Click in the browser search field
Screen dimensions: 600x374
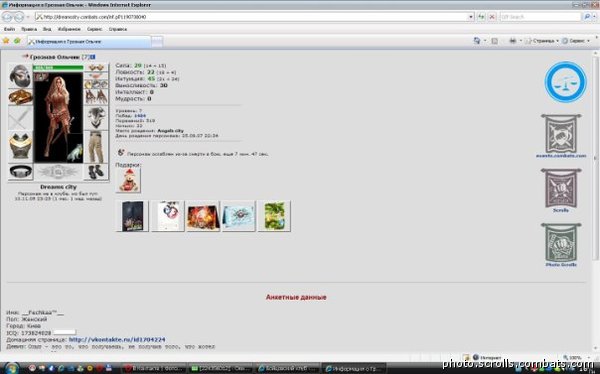coord(540,17)
